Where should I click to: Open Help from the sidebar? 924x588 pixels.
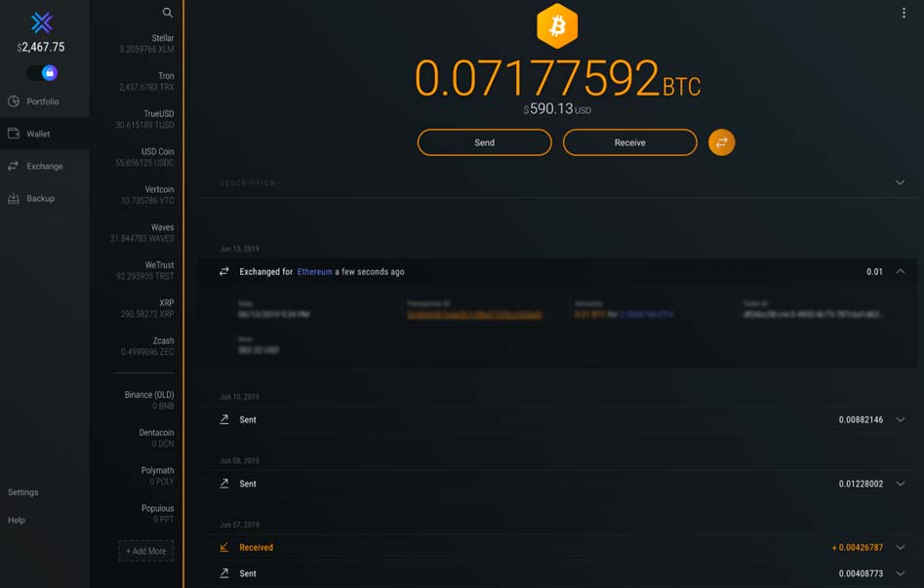pos(17,521)
